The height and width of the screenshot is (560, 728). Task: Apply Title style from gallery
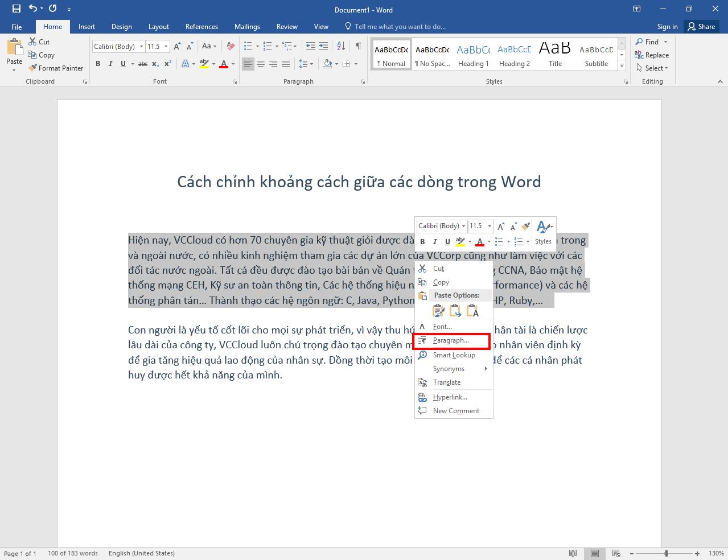click(555, 55)
